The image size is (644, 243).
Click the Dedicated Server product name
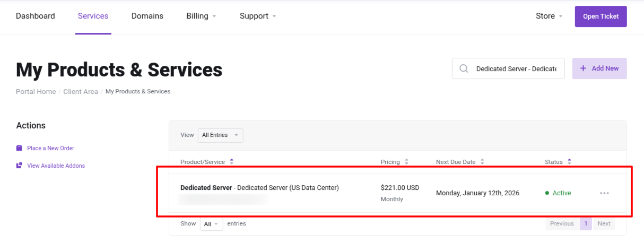tap(206, 187)
